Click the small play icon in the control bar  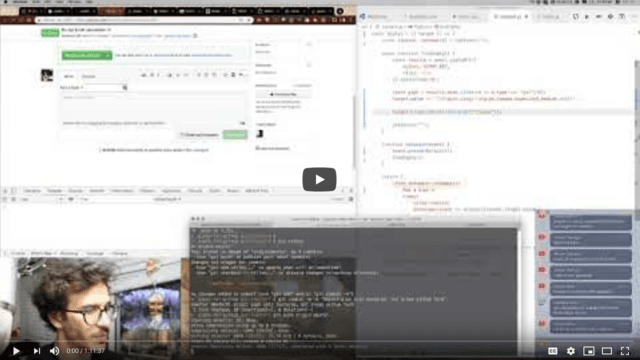coord(16,351)
